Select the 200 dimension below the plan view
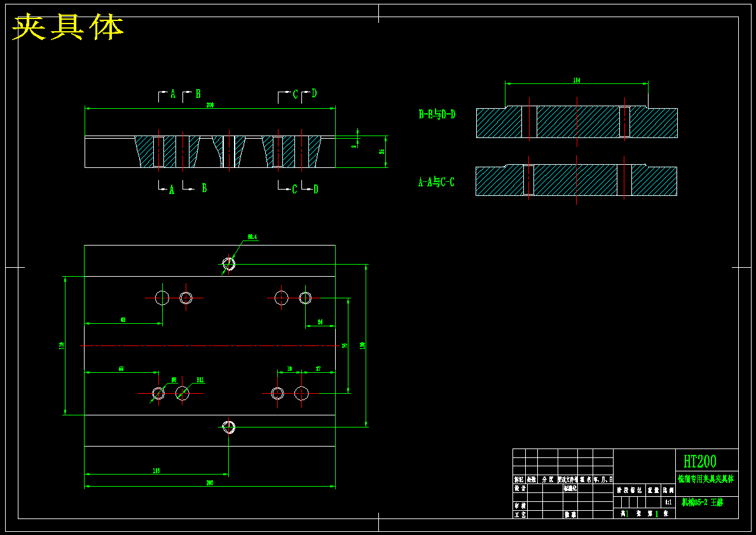 210,483
